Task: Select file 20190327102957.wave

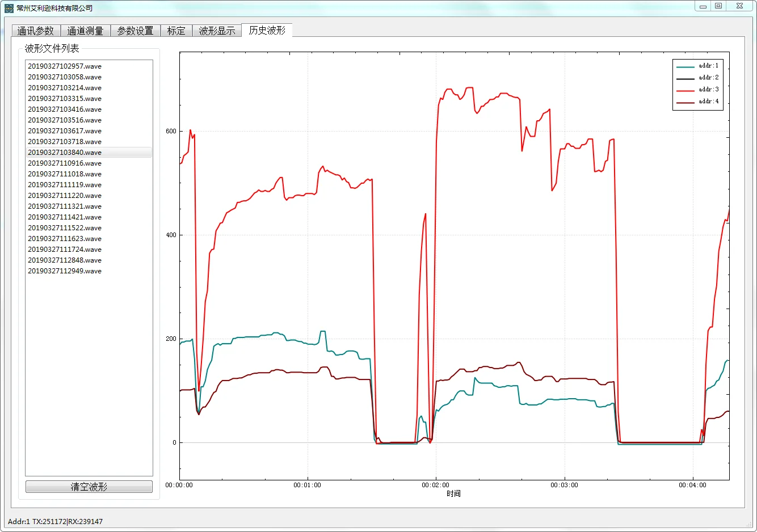Action: click(89, 66)
